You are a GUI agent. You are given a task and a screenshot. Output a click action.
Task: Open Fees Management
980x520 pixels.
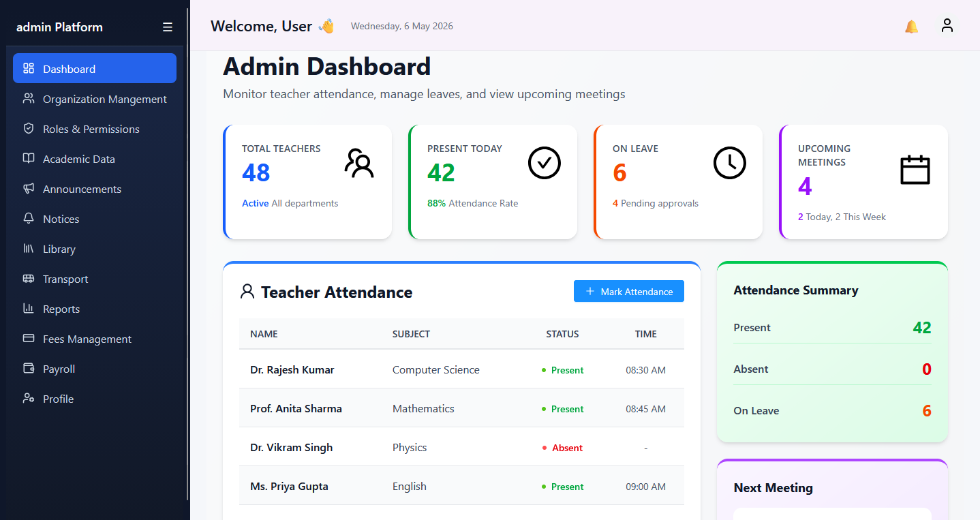(x=95, y=338)
